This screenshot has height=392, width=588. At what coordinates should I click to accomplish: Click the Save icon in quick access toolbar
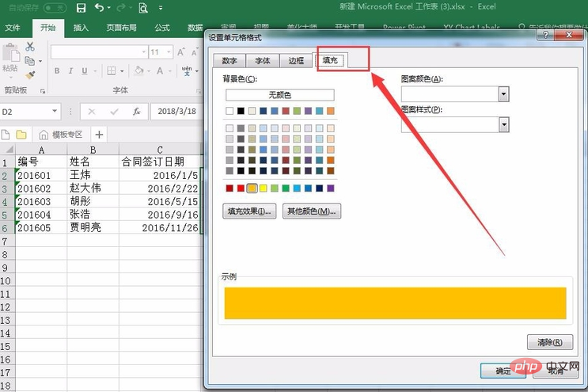[x=81, y=7]
